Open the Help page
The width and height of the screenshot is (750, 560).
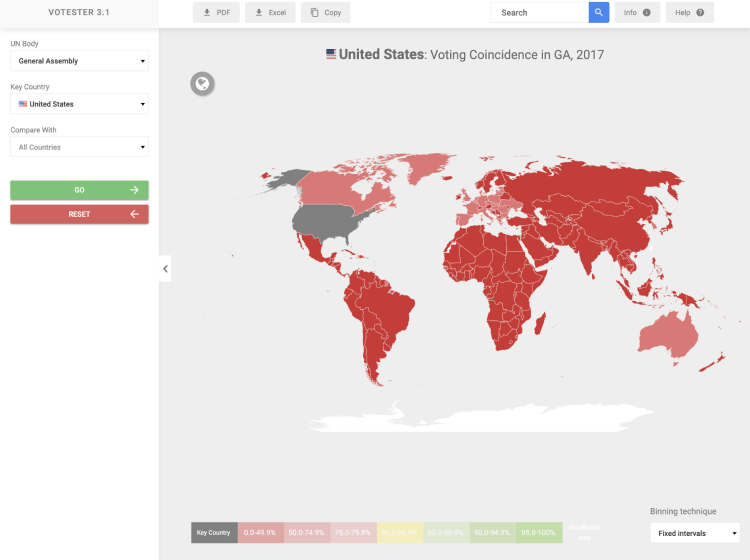[x=689, y=13]
